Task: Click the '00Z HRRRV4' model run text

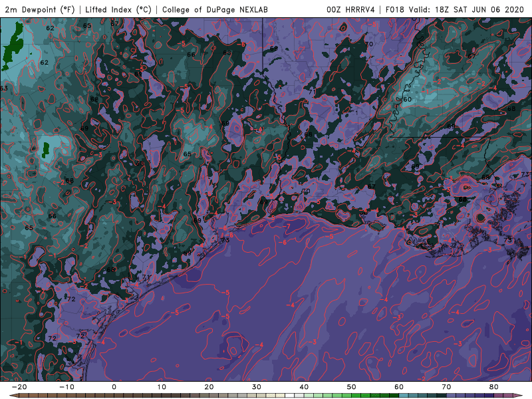Action: tap(350, 9)
